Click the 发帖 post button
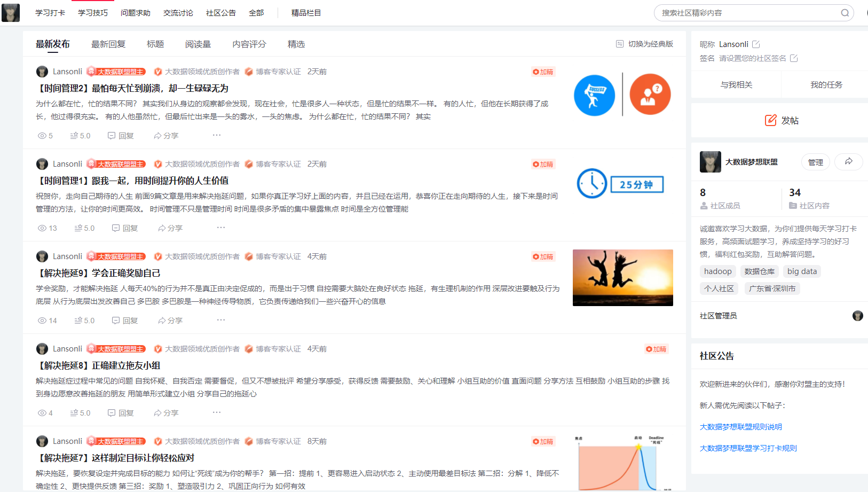The width and height of the screenshot is (868, 492). click(782, 120)
